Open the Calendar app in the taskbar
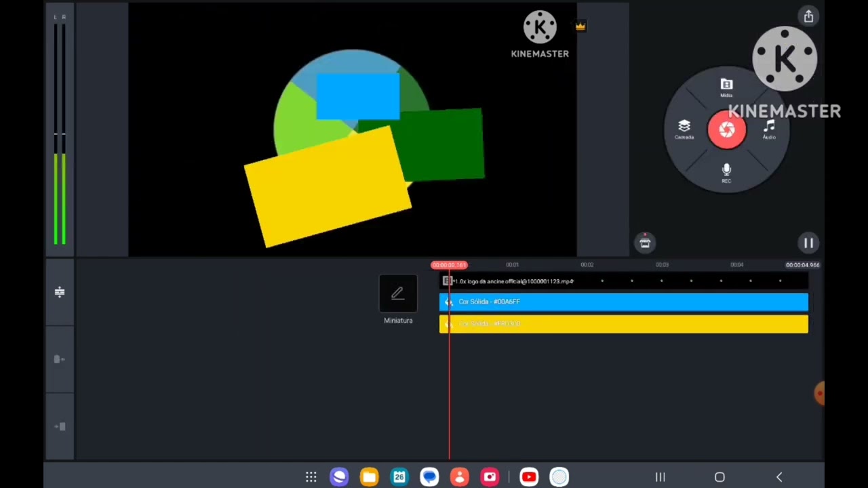 coord(399,477)
